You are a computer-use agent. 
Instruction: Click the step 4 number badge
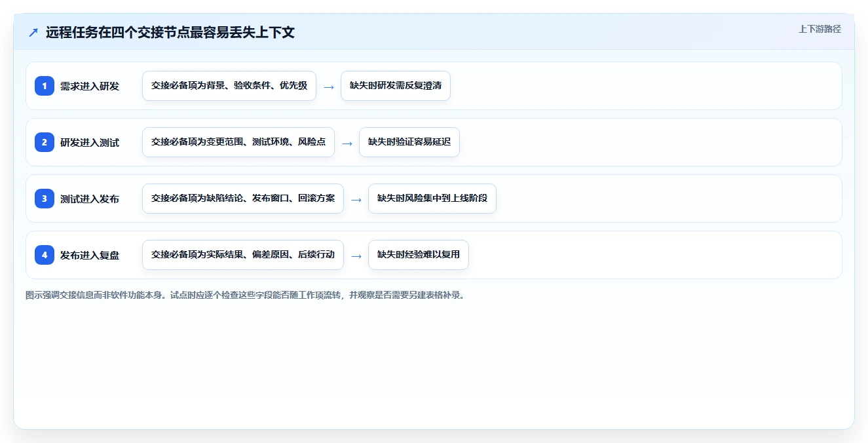(x=45, y=255)
